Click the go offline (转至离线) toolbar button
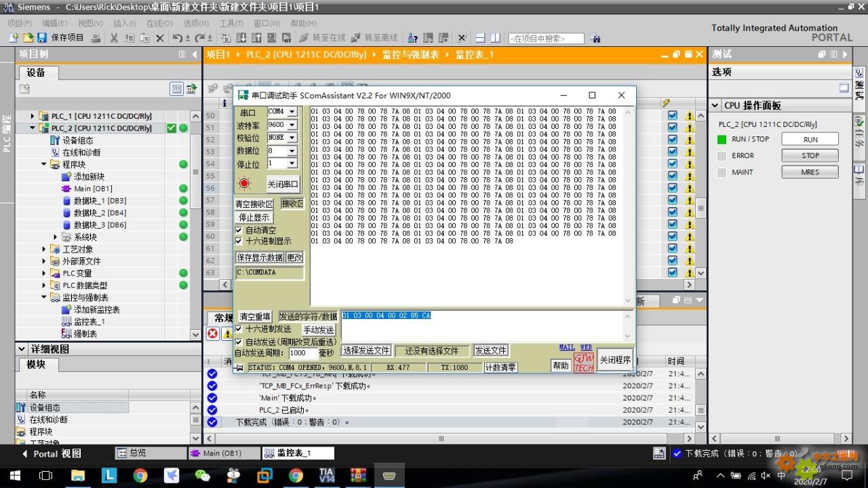 coord(374,38)
